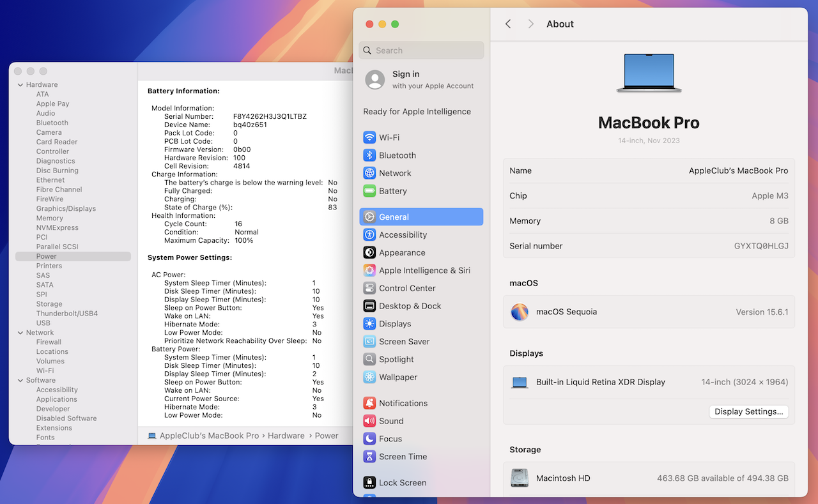Go back in System Settings
The width and height of the screenshot is (818, 504).
click(508, 24)
